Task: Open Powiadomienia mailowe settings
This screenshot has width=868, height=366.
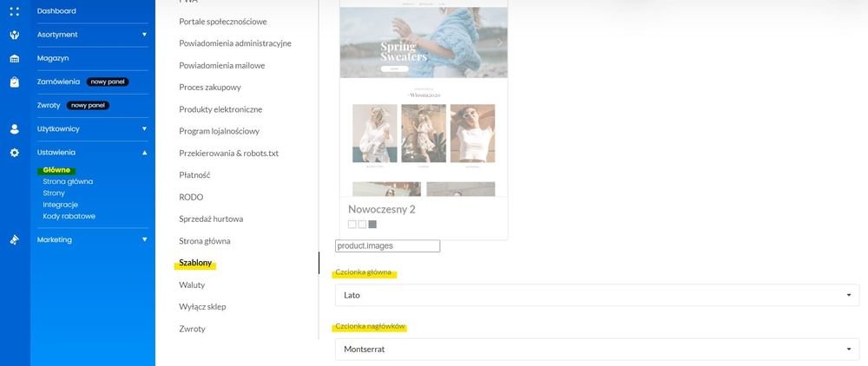Action: pos(222,65)
